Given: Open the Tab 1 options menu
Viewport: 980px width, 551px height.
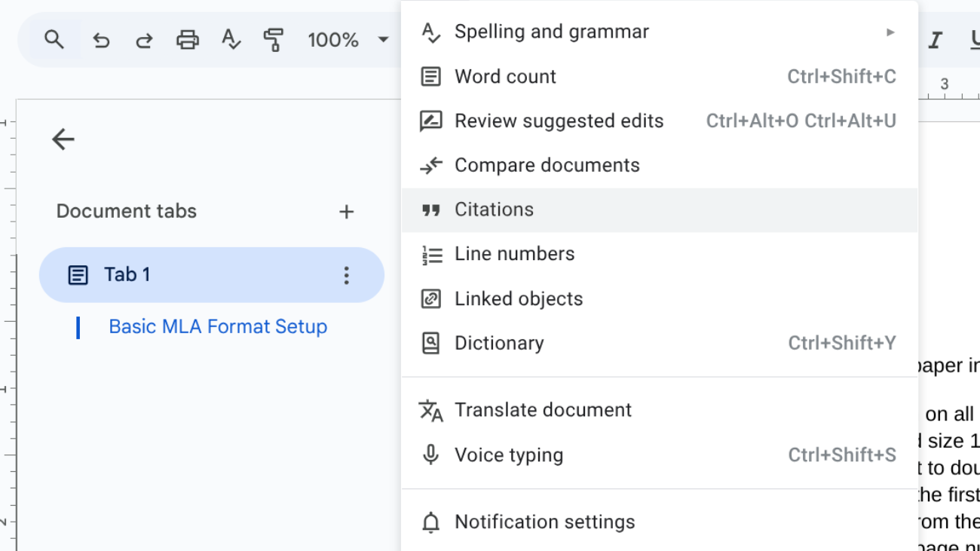Looking at the screenshot, I should pos(346,275).
